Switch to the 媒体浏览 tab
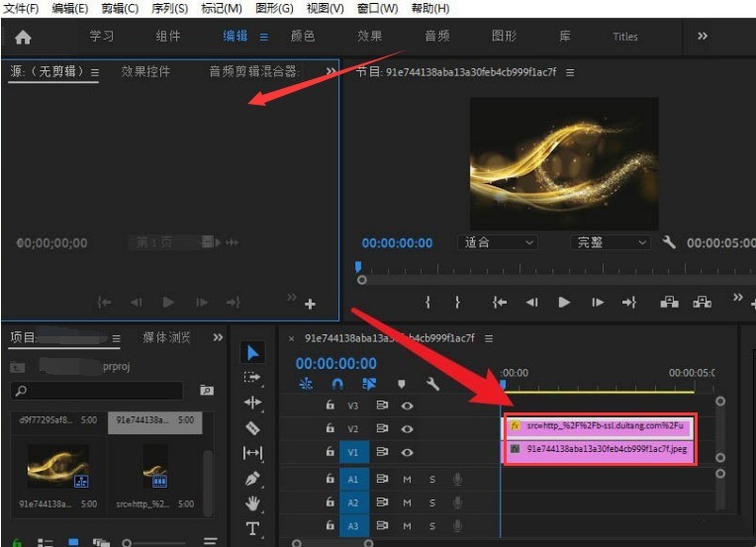 click(166, 338)
